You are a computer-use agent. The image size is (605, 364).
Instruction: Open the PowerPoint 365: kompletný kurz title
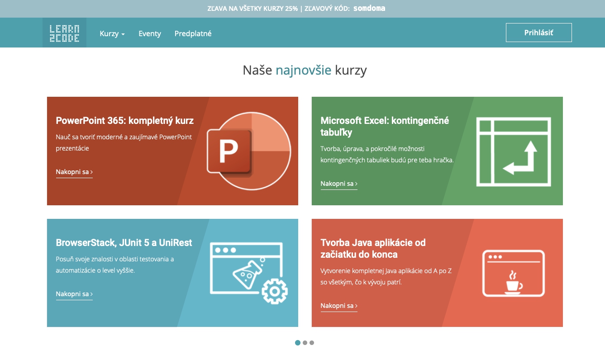(x=125, y=121)
